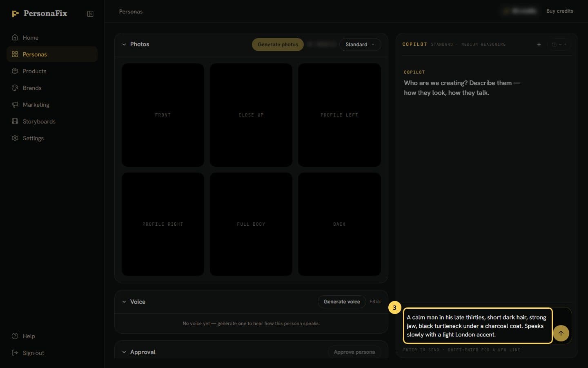
Task: Collapse the Photos section chevron
Action: point(124,45)
